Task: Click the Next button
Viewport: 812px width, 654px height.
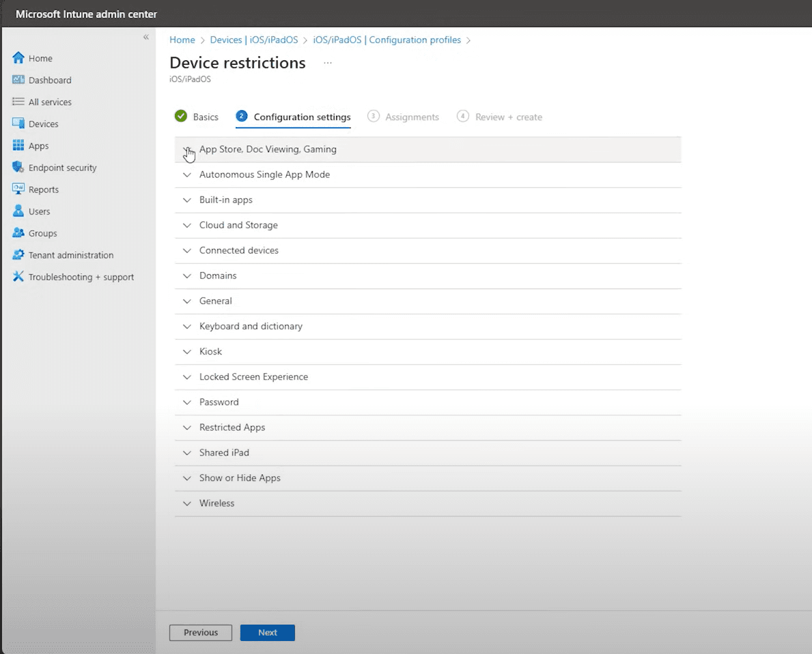Action: 267,632
